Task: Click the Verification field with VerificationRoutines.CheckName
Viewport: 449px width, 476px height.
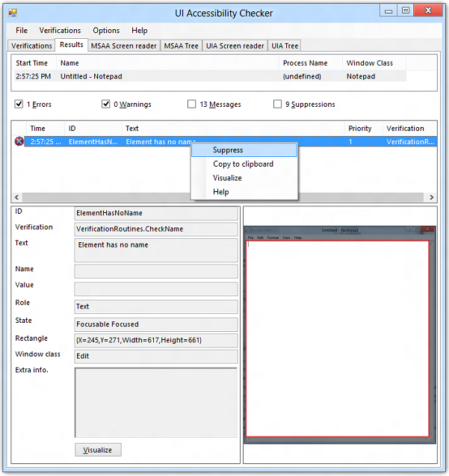Action: [155, 229]
